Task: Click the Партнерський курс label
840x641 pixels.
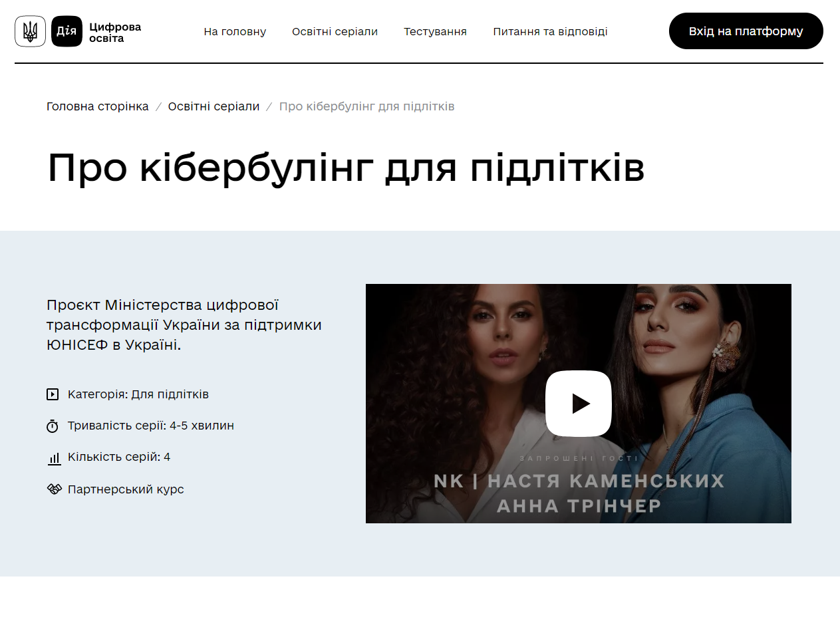Action: coord(126,489)
